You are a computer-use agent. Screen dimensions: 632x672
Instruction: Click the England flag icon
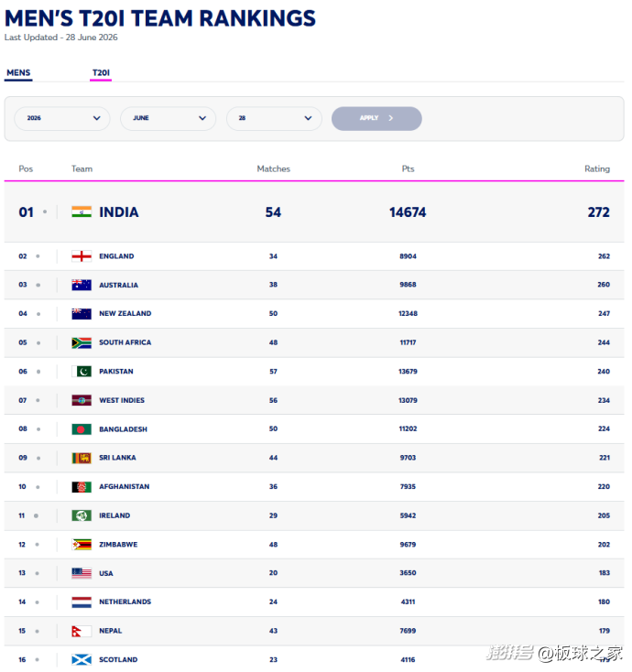(x=82, y=256)
